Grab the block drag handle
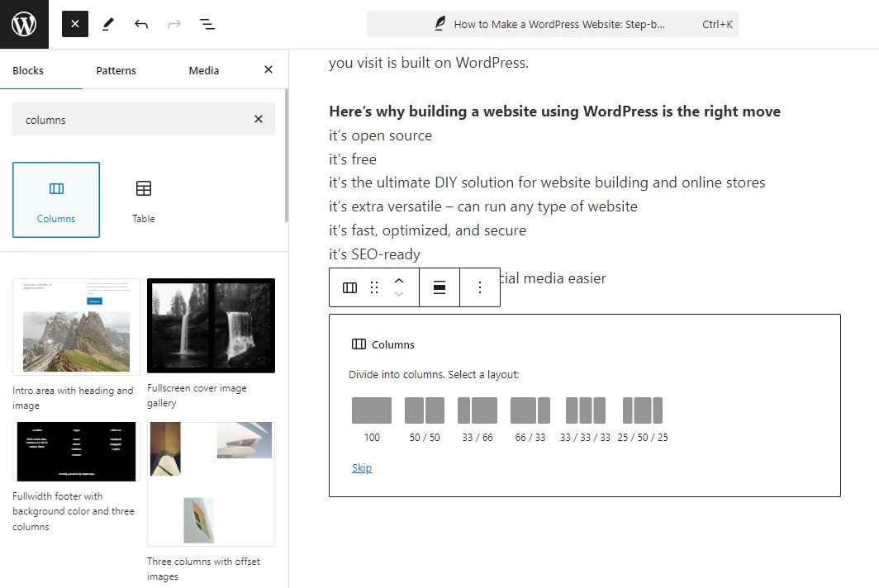The width and height of the screenshot is (879, 588). pos(374,287)
